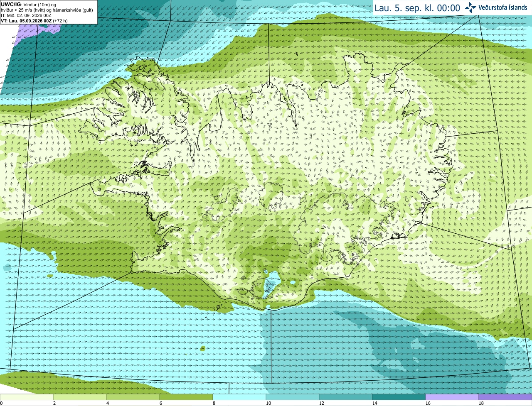Select the 4–6 m/s green legend swatch
The height and width of the screenshot is (406, 532).
point(133,397)
